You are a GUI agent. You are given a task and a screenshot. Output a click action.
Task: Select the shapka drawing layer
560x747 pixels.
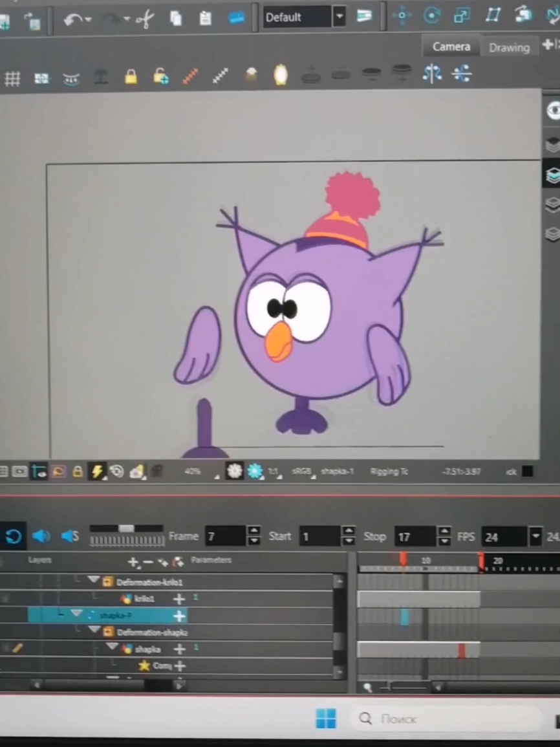tap(147, 649)
